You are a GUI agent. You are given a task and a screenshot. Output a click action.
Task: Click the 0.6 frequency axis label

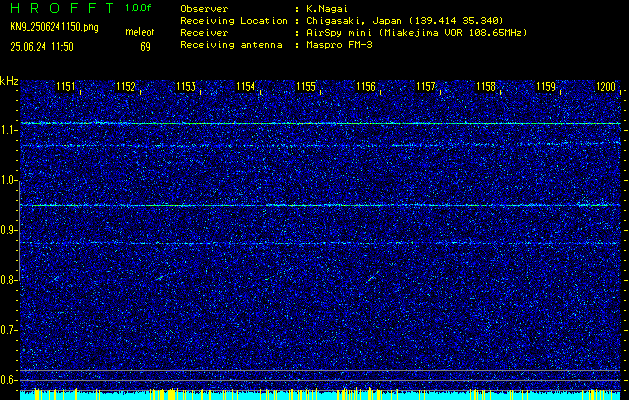click(8, 380)
